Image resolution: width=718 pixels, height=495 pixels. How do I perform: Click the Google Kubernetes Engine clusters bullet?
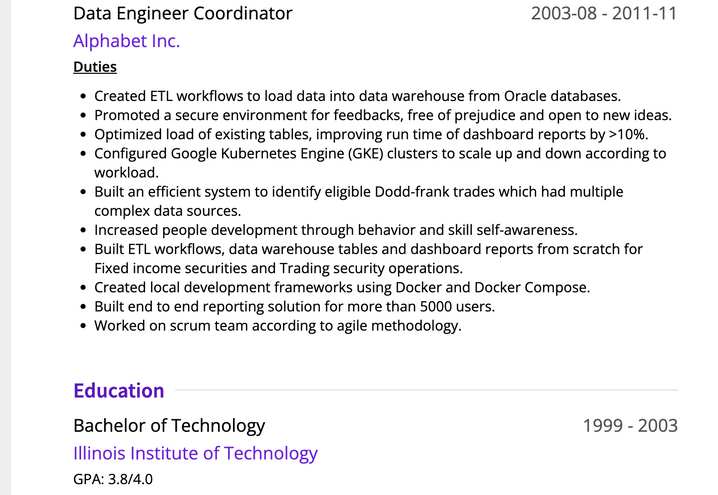(x=380, y=163)
